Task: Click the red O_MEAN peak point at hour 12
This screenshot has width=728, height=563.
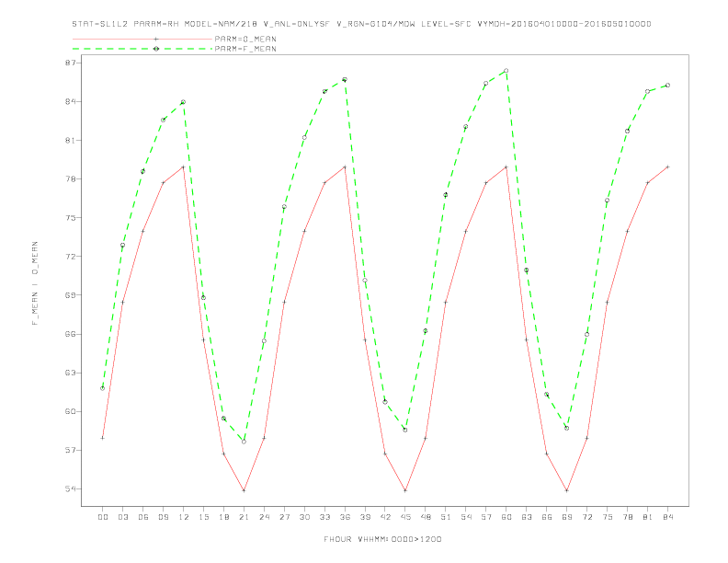Action: [184, 167]
